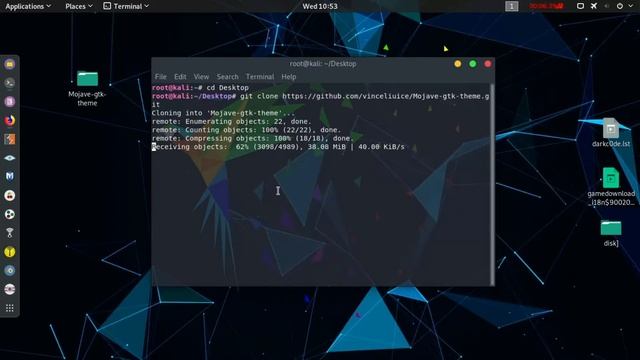Click the git clone GitHub URL text
The width and height of the screenshot is (640, 360).
(385, 96)
